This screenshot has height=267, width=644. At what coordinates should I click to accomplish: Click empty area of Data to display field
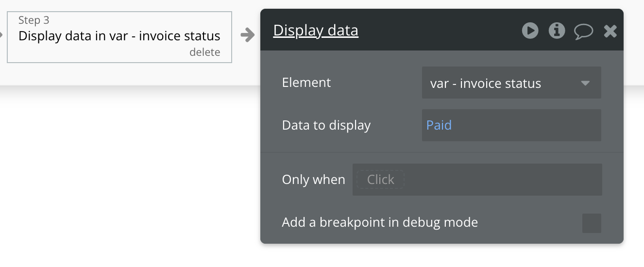point(525,125)
